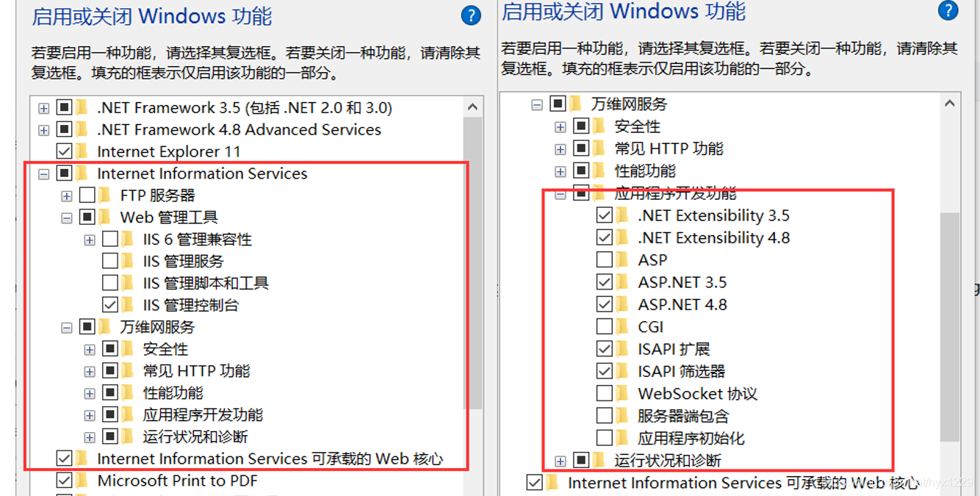Click folder icon of ISAPI 扩展
This screenshot has width=980, height=496.
[x=622, y=349]
